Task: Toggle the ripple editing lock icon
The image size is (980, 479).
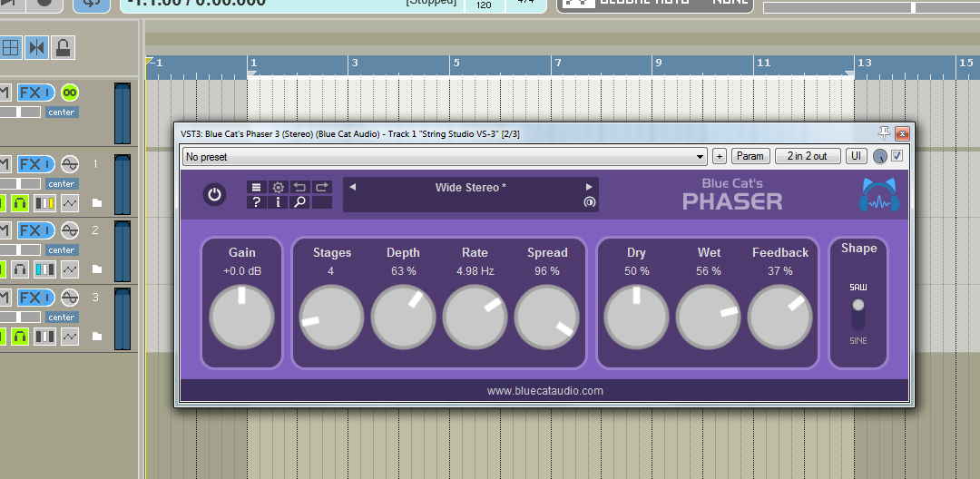Action: click(x=63, y=47)
